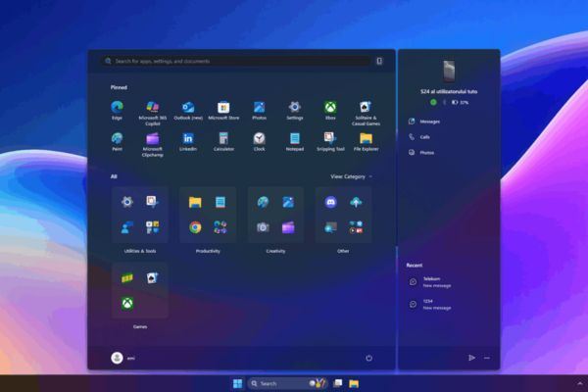Show hidden system tray icons
Image resolution: width=588 pixels, height=392 pixels.
580,383
